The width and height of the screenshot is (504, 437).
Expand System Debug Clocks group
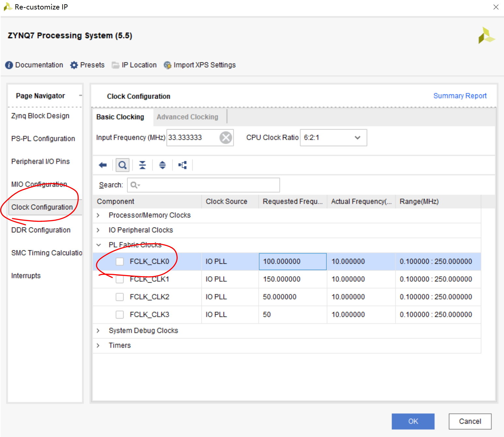pos(98,331)
